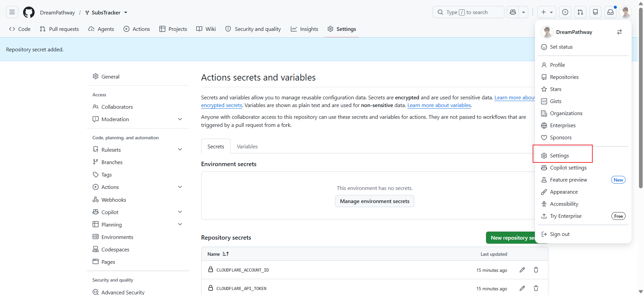Open the Learn more about variables link
This screenshot has height=295, width=644.
point(439,105)
